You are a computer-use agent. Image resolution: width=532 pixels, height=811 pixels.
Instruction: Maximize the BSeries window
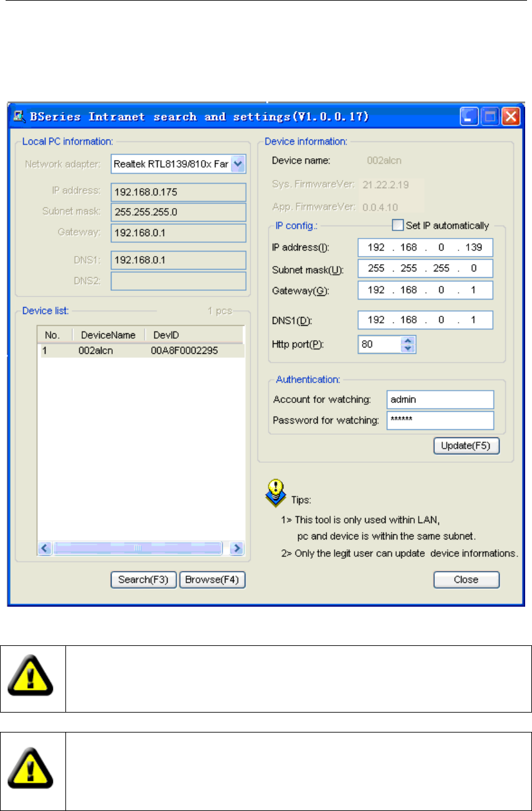[491, 116]
